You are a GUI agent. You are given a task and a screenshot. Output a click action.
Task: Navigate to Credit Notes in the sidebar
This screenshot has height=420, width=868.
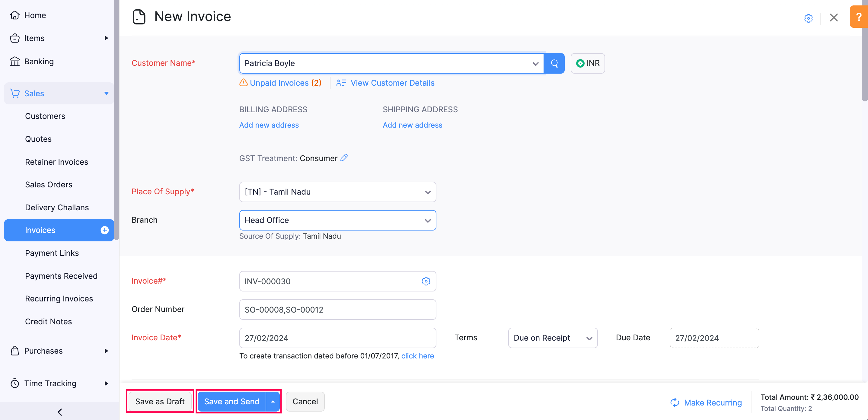click(48, 321)
